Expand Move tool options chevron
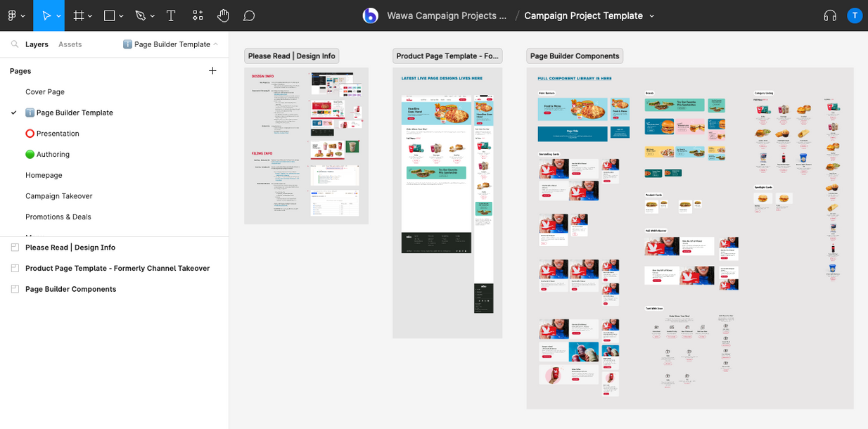This screenshot has height=429, width=868. (x=58, y=16)
